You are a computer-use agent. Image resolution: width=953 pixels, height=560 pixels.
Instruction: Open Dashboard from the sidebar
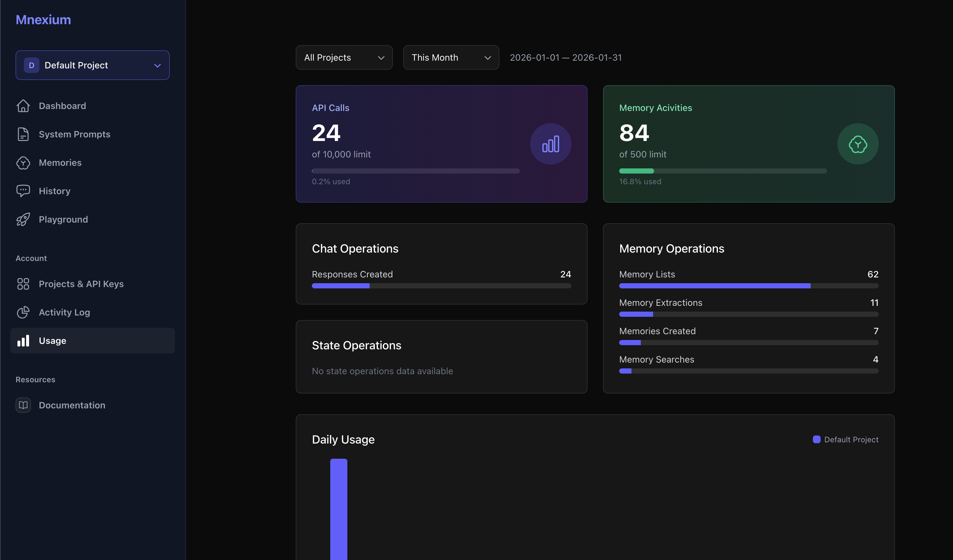pos(62,106)
